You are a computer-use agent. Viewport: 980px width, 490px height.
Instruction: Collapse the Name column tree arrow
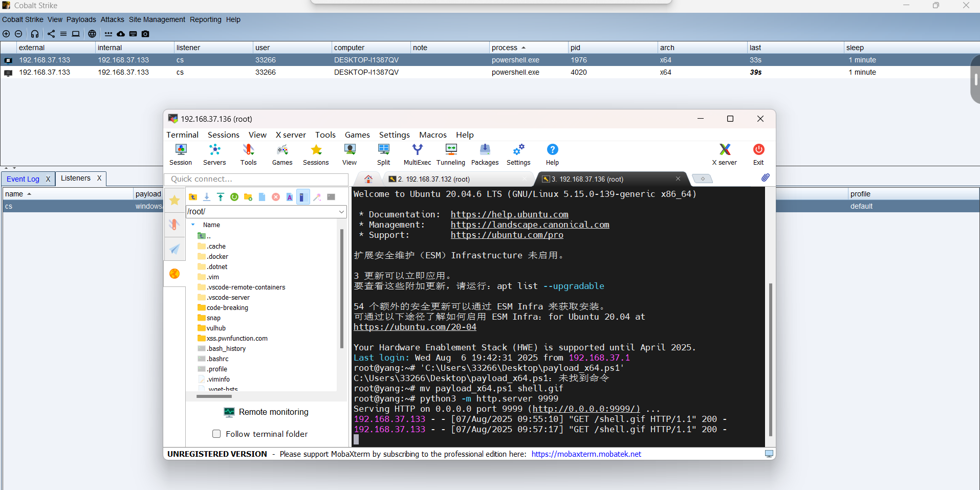193,225
